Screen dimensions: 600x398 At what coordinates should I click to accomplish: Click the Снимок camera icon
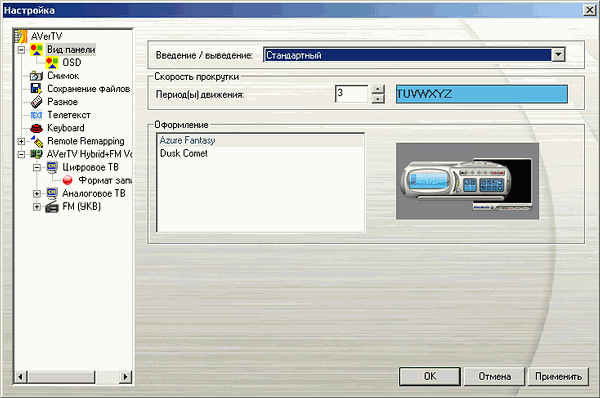click(36, 76)
